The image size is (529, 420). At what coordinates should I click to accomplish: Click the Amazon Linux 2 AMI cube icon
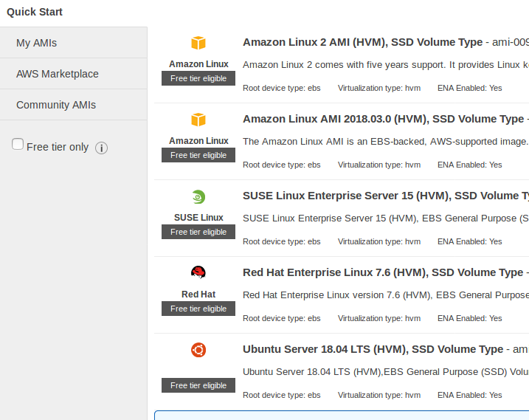pos(198,43)
